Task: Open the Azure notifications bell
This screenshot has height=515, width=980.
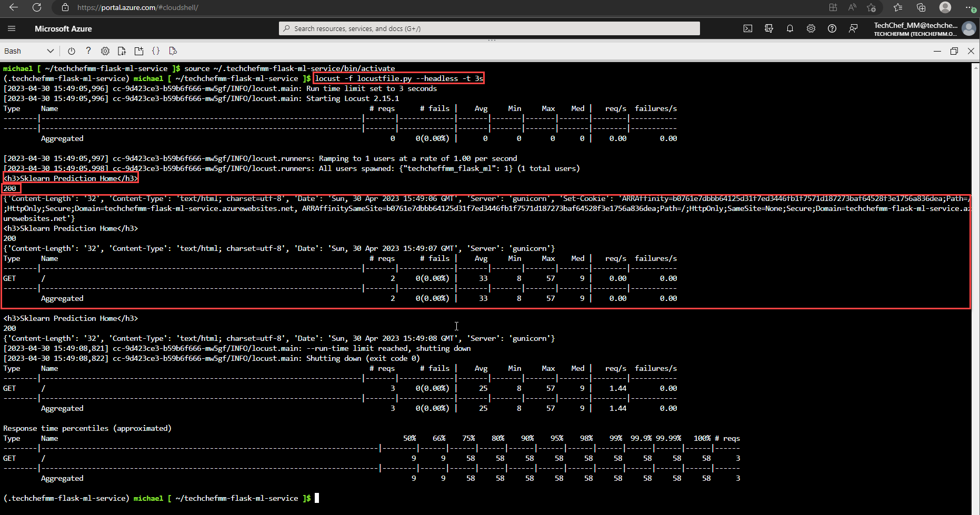Action: tap(789, 28)
